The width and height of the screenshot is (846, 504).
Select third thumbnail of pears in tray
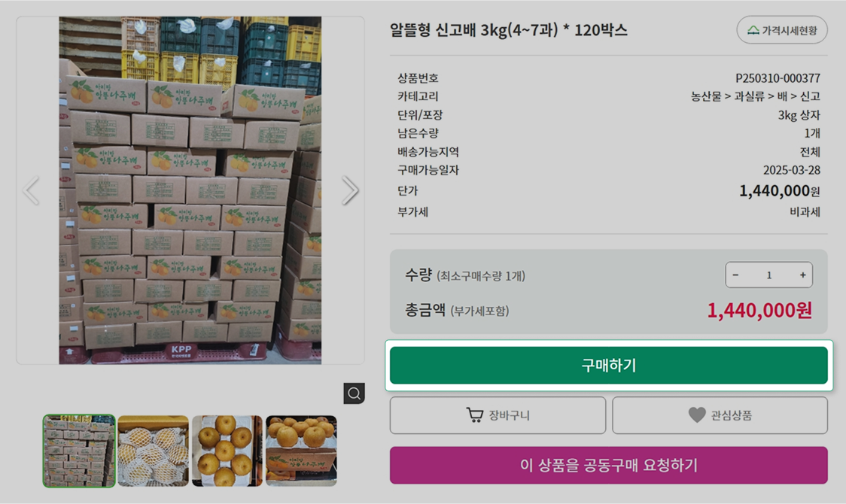pos(227,451)
